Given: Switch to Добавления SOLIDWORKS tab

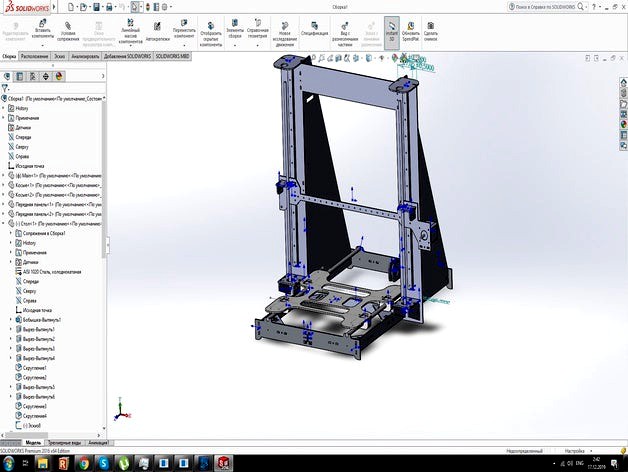Looking at the screenshot, I should tap(127, 56).
